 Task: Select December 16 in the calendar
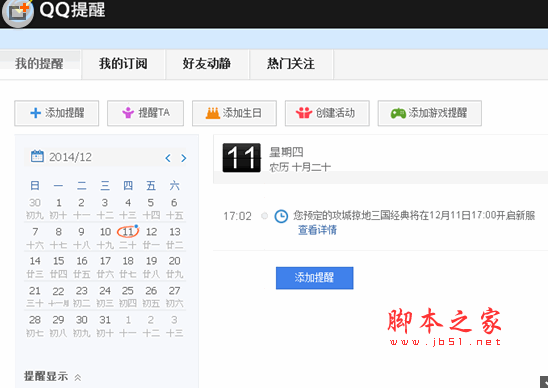click(x=81, y=261)
